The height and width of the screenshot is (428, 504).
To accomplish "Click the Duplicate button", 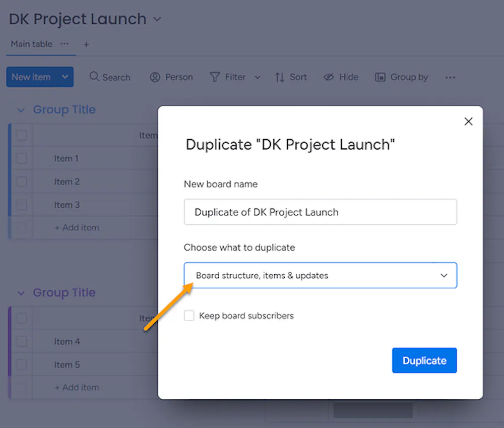I will (424, 360).
